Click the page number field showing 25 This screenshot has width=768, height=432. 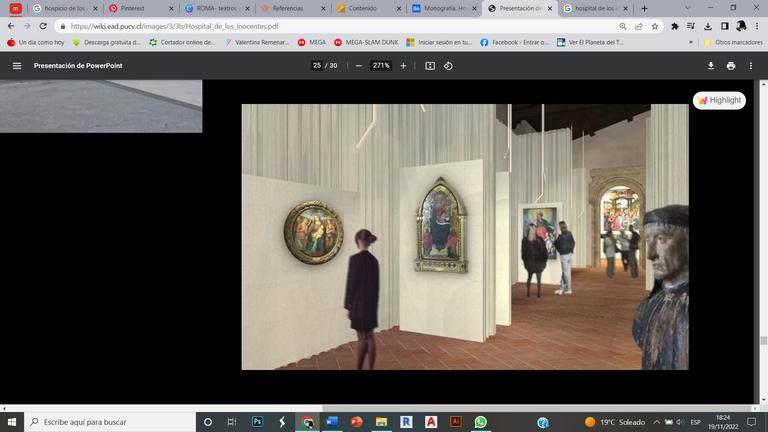point(317,66)
